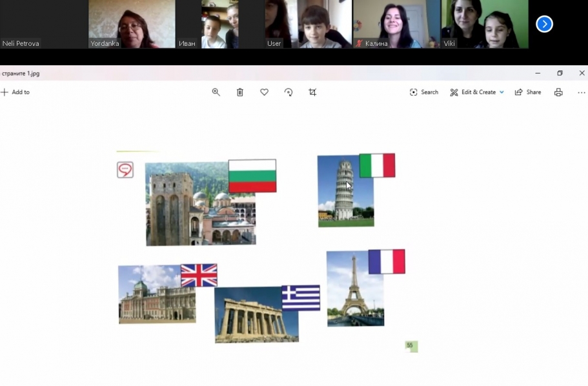Expand the Edit & Create dropdown
The height and width of the screenshot is (386, 588).
tap(477, 92)
